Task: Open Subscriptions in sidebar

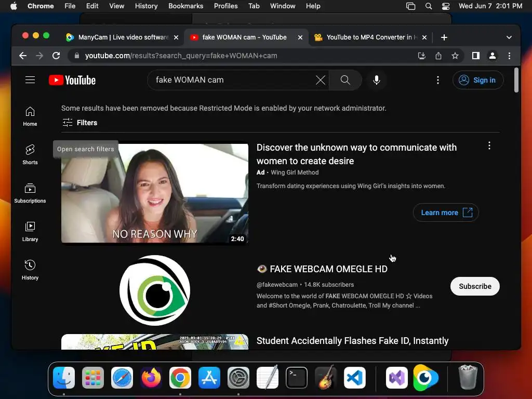Action: 30,193
